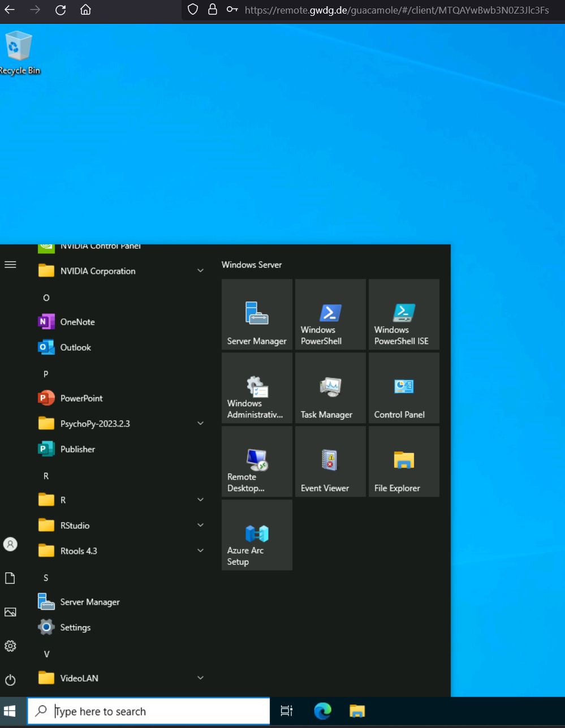Screen dimensions: 565x728
Task: Open the Settings gear in Start sidebar
Action: (10, 646)
